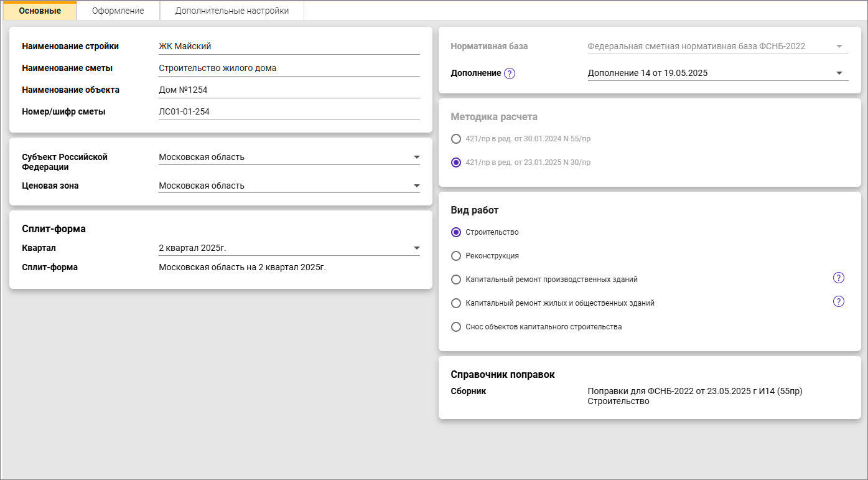
Task: Select methodology 421/пр from 23.01.2025
Action: coord(456,162)
